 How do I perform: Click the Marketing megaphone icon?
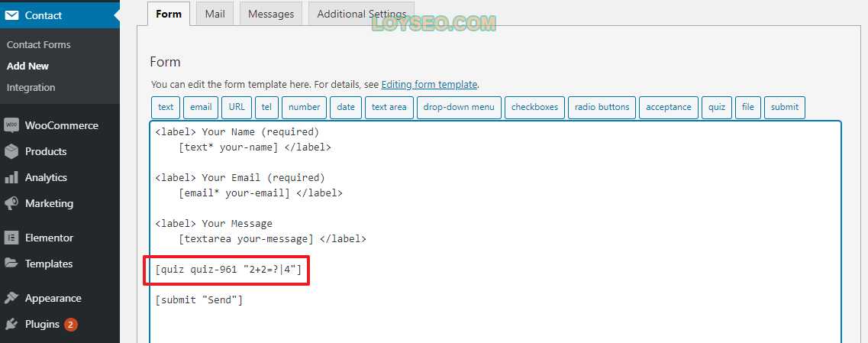tap(11, 203)
